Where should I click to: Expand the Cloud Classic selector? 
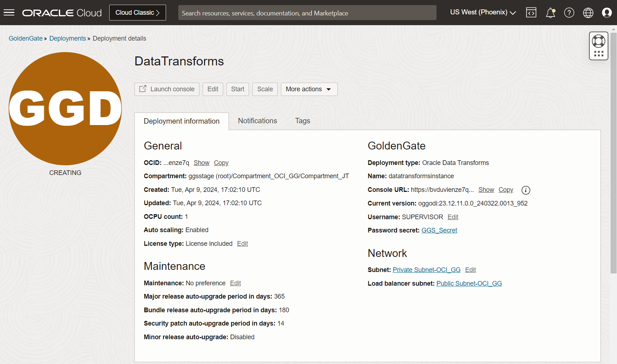click(x=137, y=12)
